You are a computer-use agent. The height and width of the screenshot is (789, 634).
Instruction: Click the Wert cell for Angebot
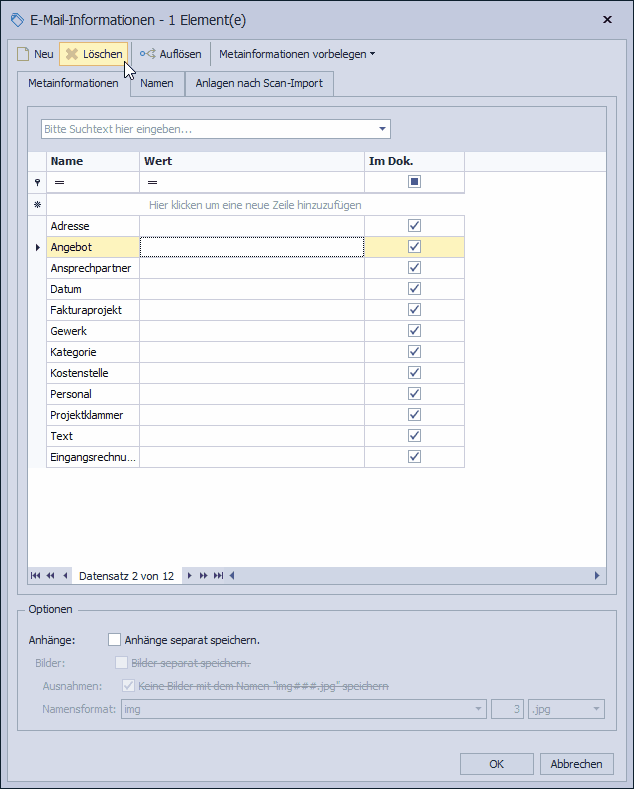[251, 247]
